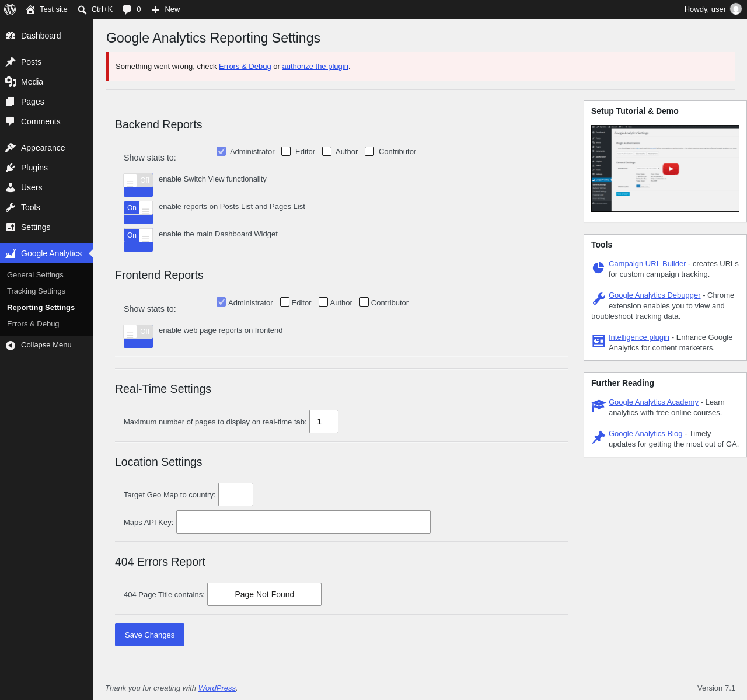The width and height of the screenshot is (747, 700).
Task: Click the Ctrl+K search shortcut text
Action: 102,9
